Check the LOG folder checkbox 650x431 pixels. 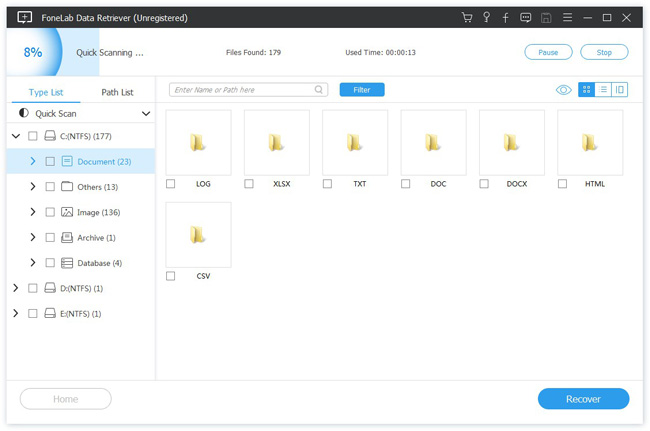[170, 184]
